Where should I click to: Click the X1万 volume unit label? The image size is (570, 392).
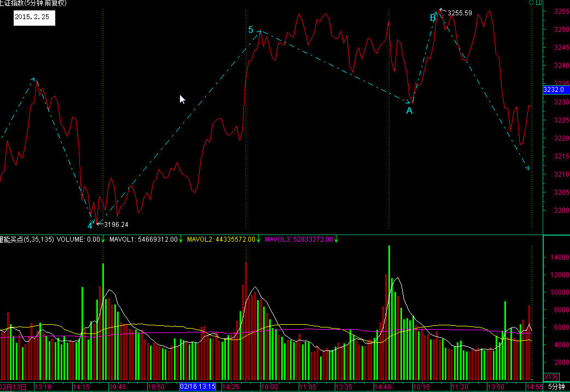(551, 377)
